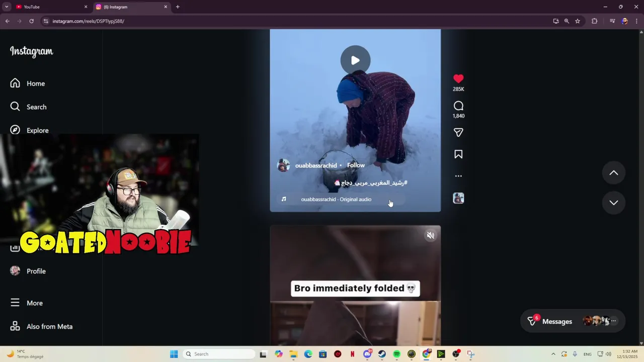
Task: Bookmark this page with the star
Action: (578, 21)
